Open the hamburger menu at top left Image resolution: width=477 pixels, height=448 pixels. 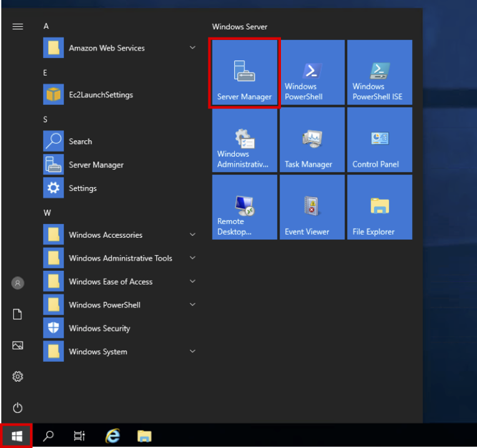tap(17, 26)
